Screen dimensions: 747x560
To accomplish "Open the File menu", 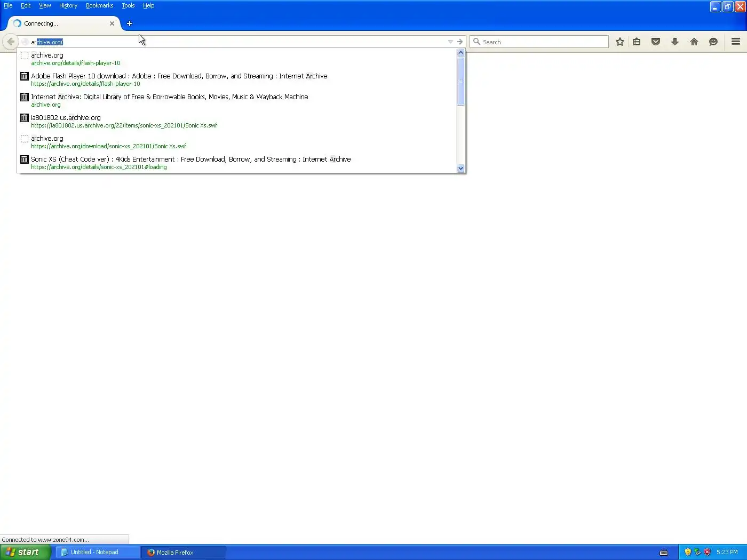I will coord(8,5).
